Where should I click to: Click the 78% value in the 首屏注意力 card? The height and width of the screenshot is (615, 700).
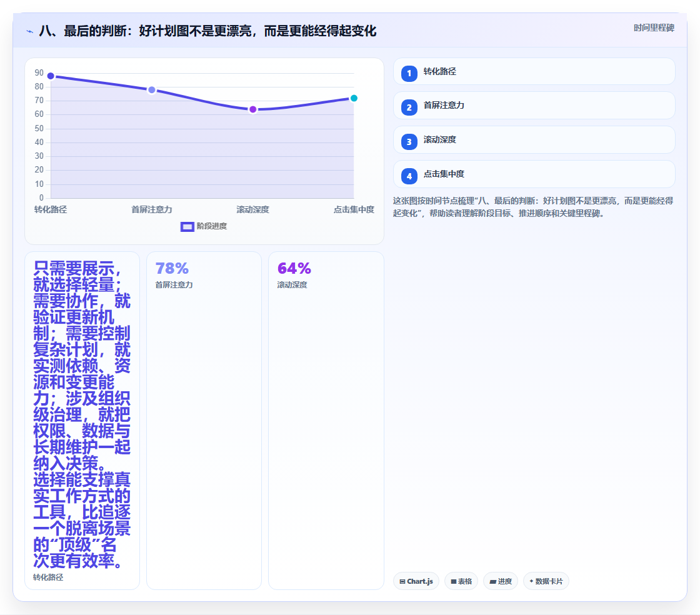click(x=172, y=268)
